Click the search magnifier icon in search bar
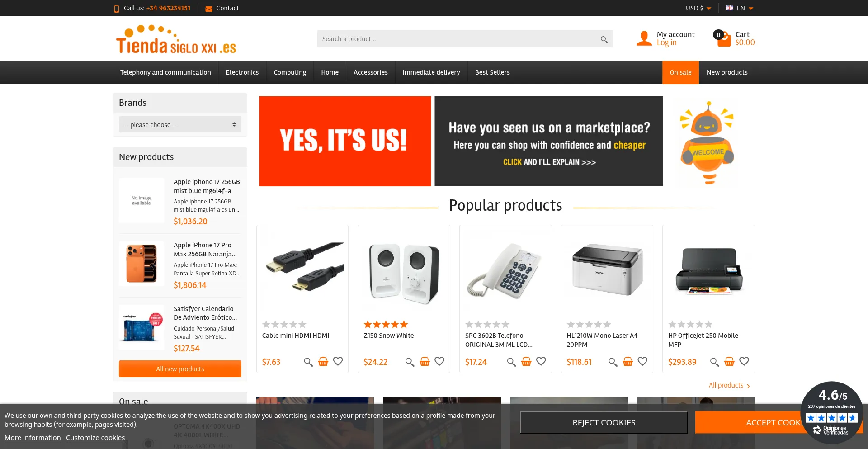 tap(604, 39)
